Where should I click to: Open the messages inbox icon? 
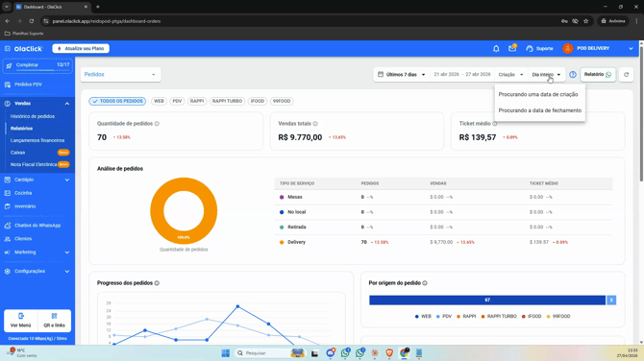point(512,48)
